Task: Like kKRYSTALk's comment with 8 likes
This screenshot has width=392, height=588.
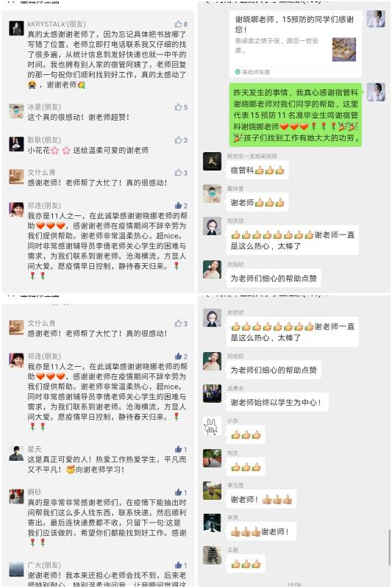Action: (x=178, y=24)
